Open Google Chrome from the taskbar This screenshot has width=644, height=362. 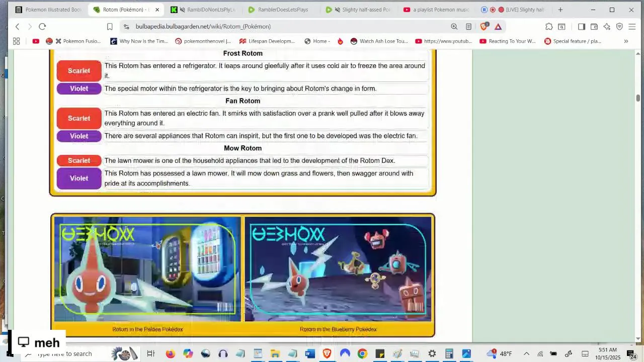362,354
